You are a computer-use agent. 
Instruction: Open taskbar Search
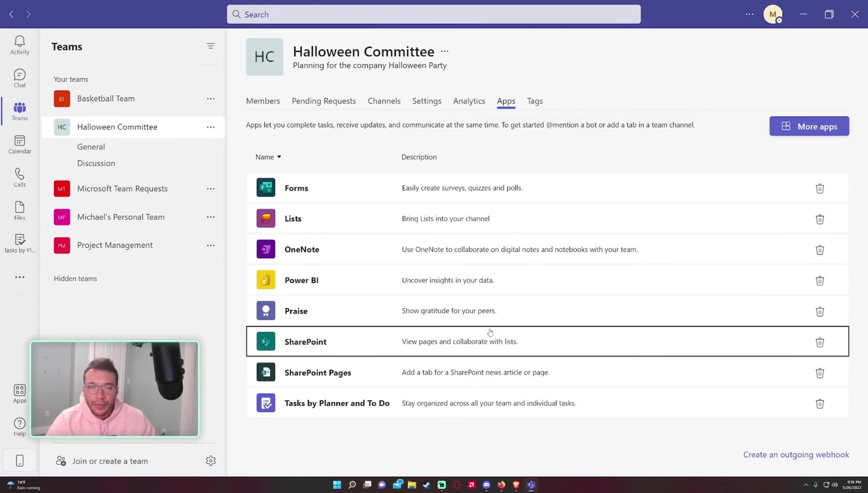click(352, 485)
